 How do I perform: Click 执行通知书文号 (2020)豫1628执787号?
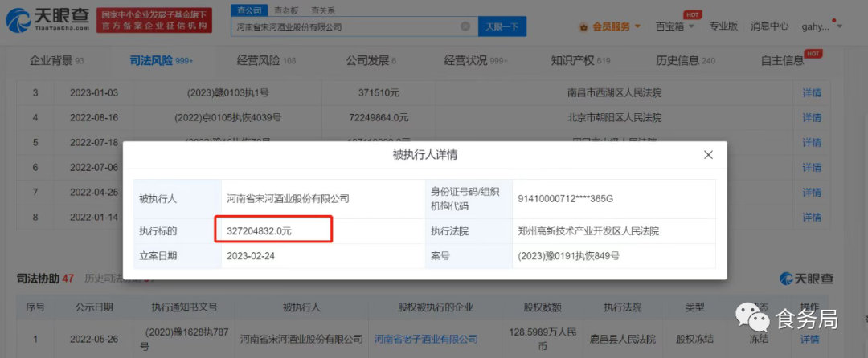pyautogui.click(x=184, y=340)
